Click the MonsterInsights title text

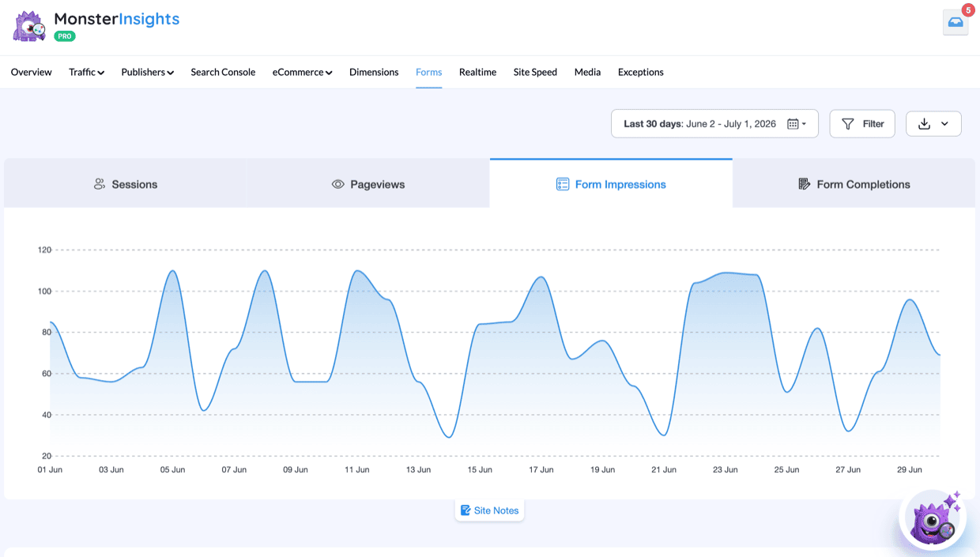pyautogui.click(x=117, y=19)
